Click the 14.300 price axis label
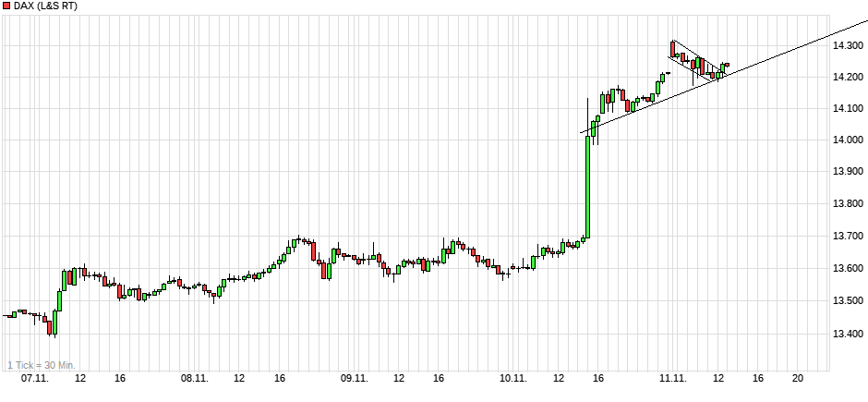Screen dimensions: 868x402 coord(848,45)
